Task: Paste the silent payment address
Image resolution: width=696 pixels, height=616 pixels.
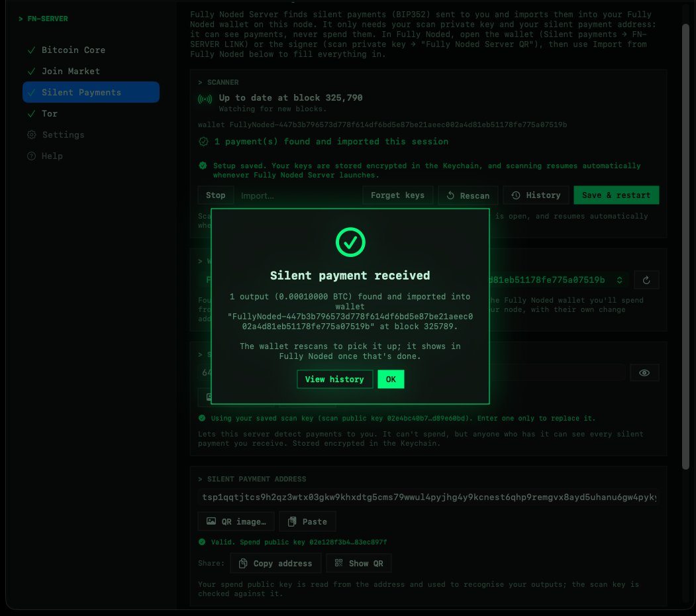Action: [308, 522]
